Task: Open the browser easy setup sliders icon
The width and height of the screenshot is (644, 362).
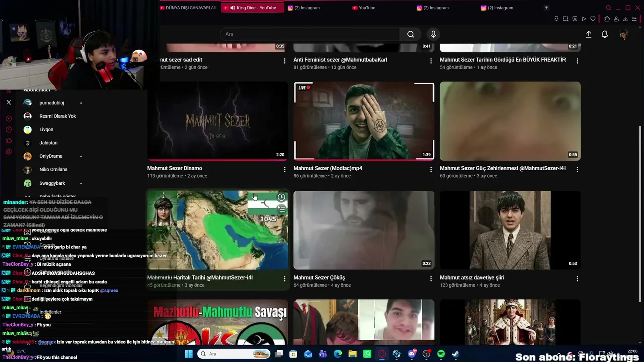Action: click(x=635, y=19)
